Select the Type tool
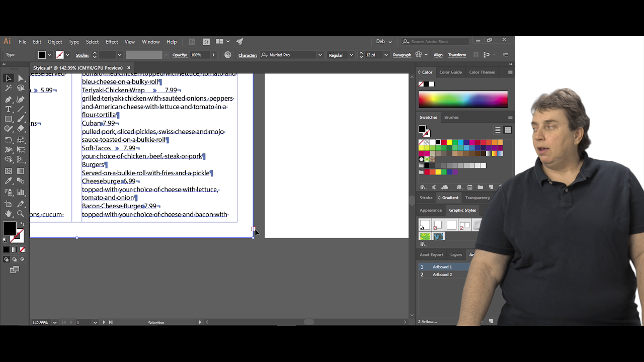Viewport: 644px width, 362px height. [x=9, y=109]
